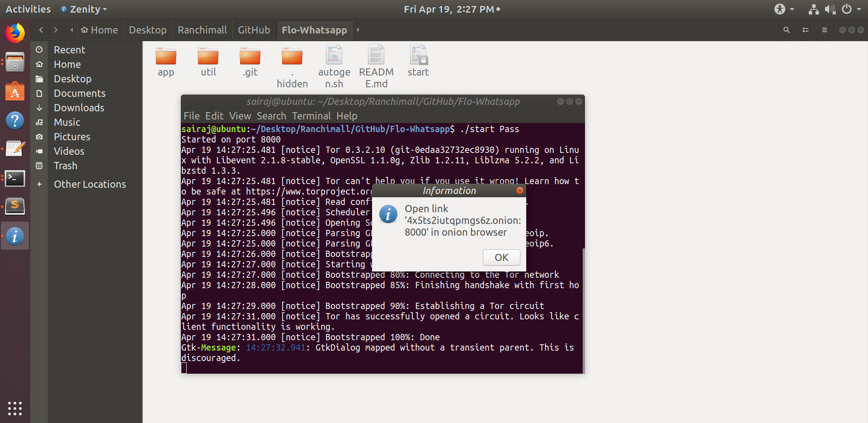Expand the breadcrumb chevron after Flo-Whatsapp

coord(358,30)
